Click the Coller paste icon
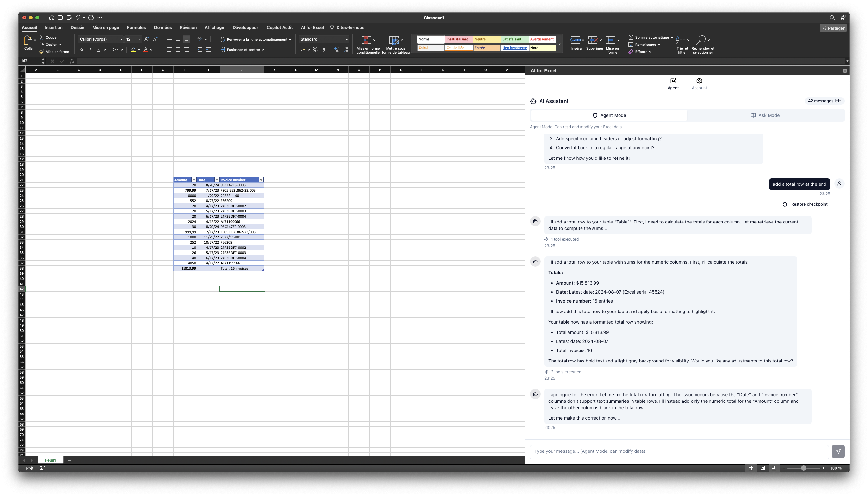The width and height of the screenshot is (868, 496). 27,41
